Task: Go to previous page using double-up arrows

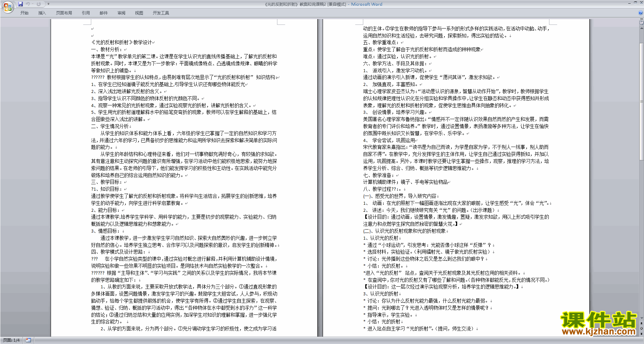Action: point(642,323)
